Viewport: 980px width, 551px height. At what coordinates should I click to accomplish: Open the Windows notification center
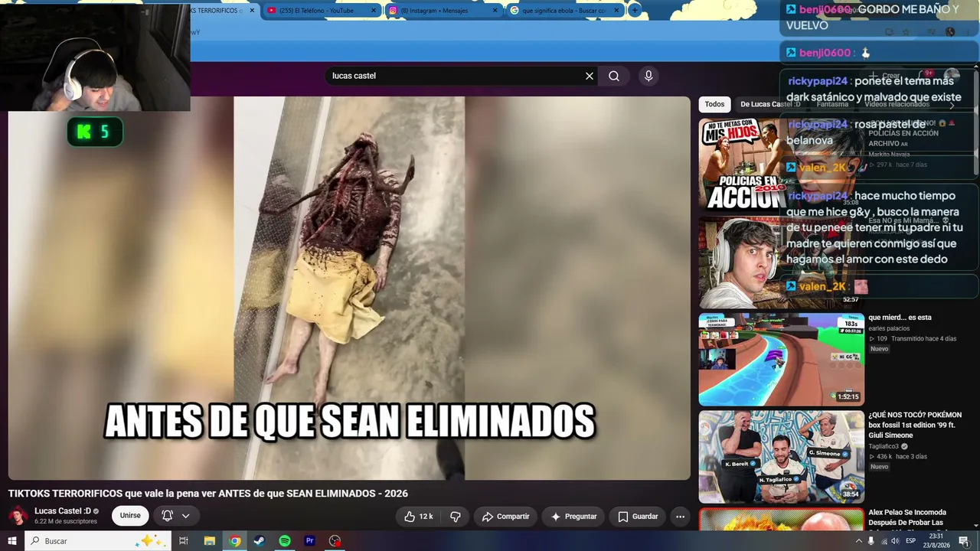click(x=964, y=541)
